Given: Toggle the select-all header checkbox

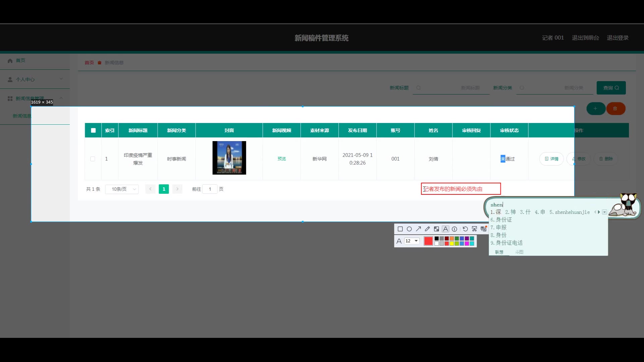Looking at the screenshot, I should click(93, 130).
